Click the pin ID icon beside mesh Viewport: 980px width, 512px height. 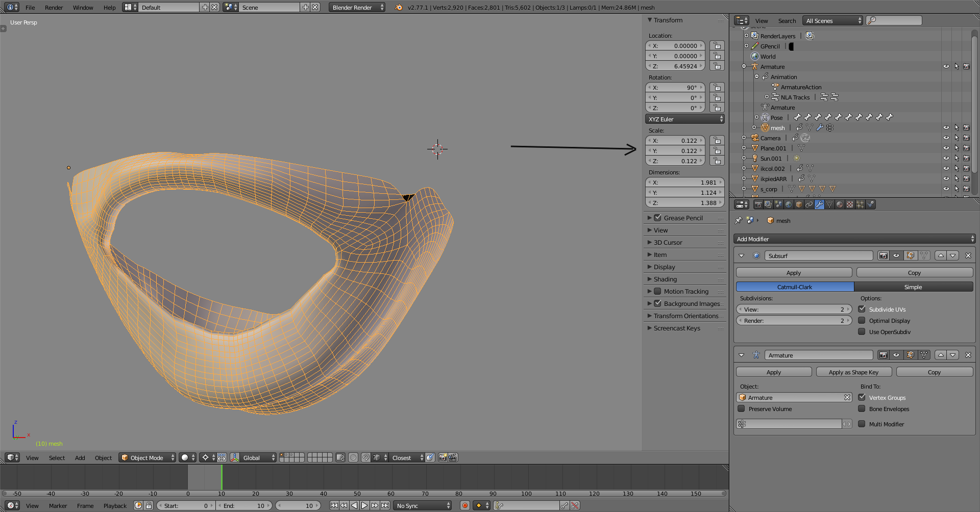[x=738, y=221]
